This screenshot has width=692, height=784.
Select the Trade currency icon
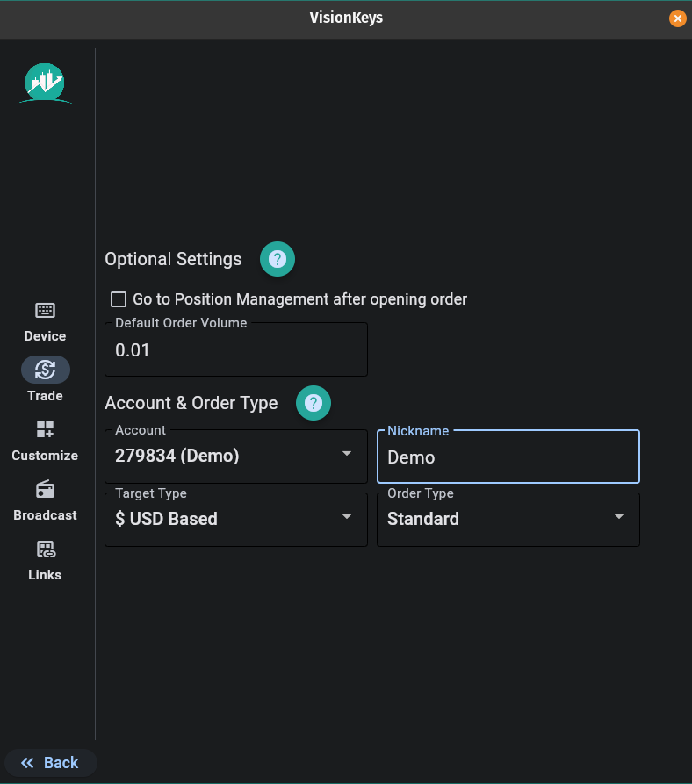[x=45, y=370]
